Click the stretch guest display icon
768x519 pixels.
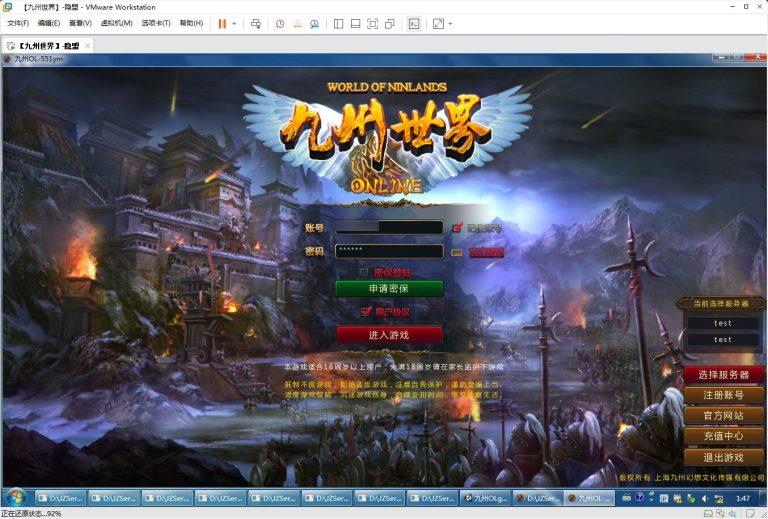[438, 24]
